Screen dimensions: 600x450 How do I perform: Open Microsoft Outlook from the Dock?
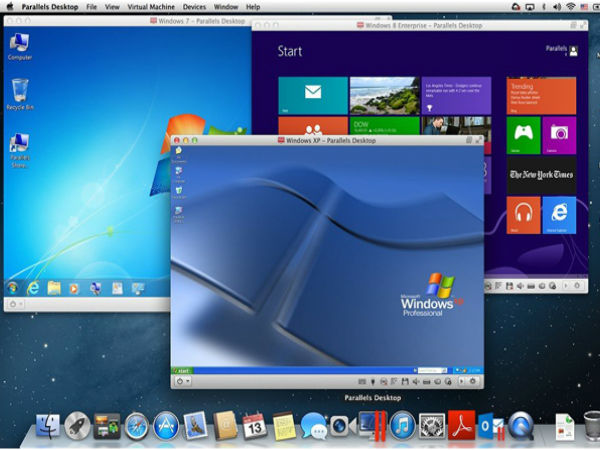tap(491, 426)
